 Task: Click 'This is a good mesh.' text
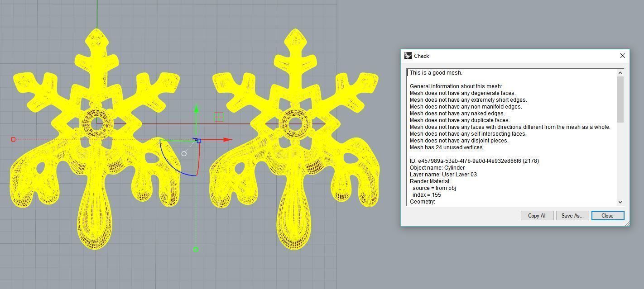coord(436,73)
